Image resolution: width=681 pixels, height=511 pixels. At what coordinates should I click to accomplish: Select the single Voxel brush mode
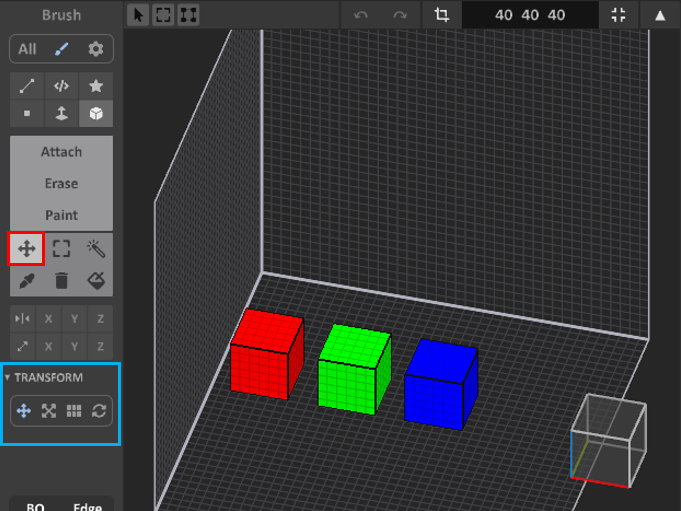pyautogui.click(x=27, y=113)
